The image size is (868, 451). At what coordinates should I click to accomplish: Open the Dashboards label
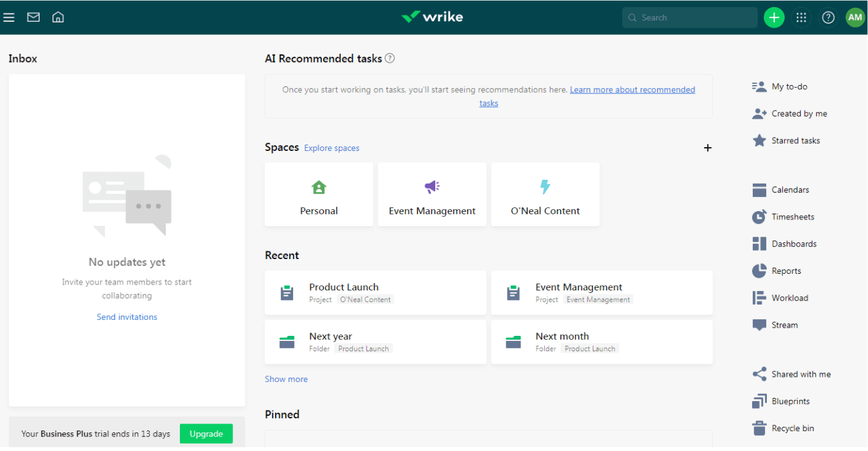(x=794, y=244)
